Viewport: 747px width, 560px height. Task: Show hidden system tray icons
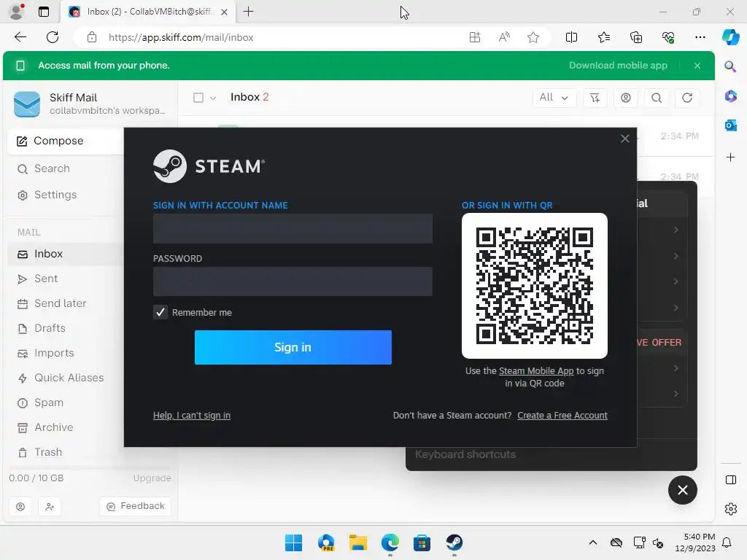coord(592,542)
